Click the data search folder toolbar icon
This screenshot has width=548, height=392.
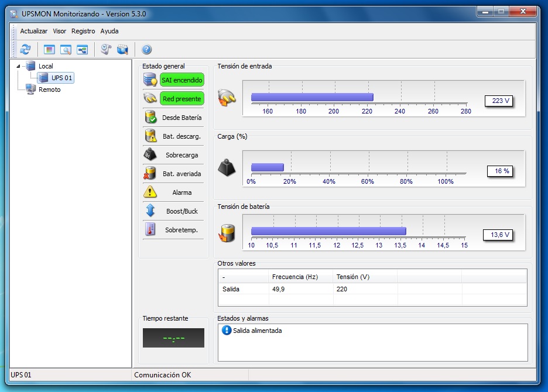pos(122,50)
